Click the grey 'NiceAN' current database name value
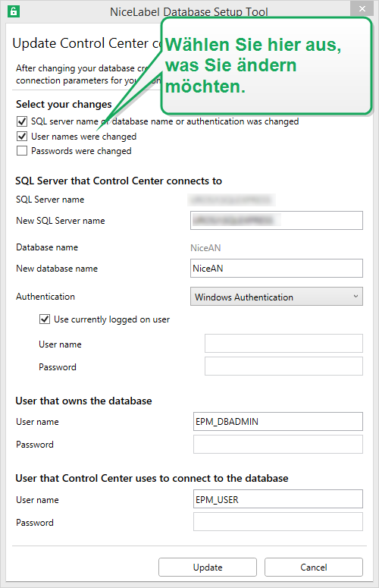The width and height of the screenshot is (379, 588). coord(205,248)
